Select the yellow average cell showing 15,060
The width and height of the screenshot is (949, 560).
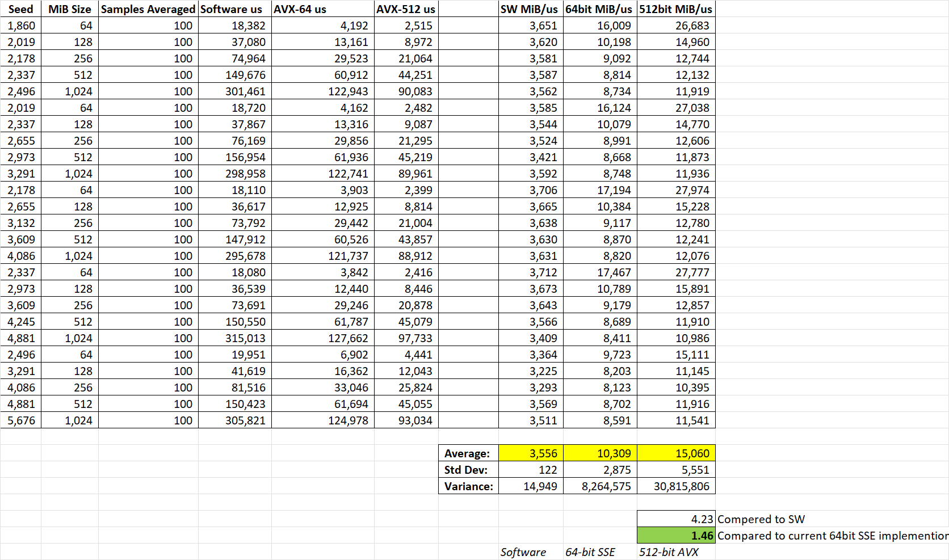pyautogui.click(x=676, y=453)
